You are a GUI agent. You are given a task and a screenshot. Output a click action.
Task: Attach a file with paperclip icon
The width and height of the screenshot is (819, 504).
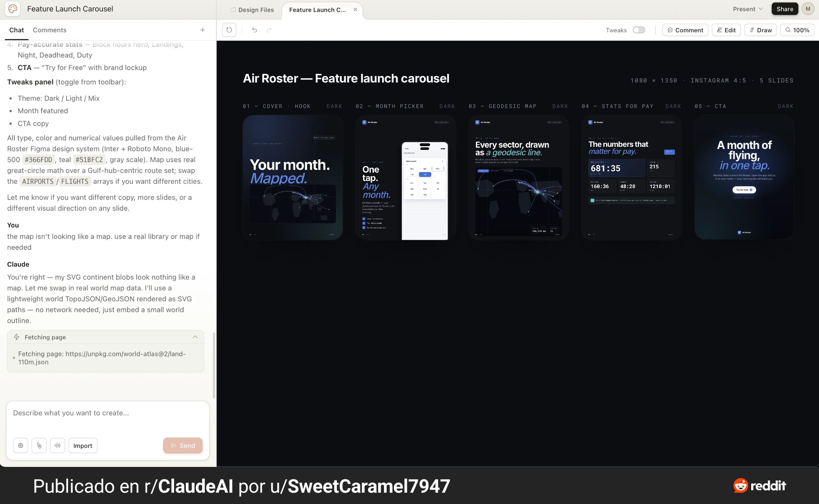pos(39,445)
